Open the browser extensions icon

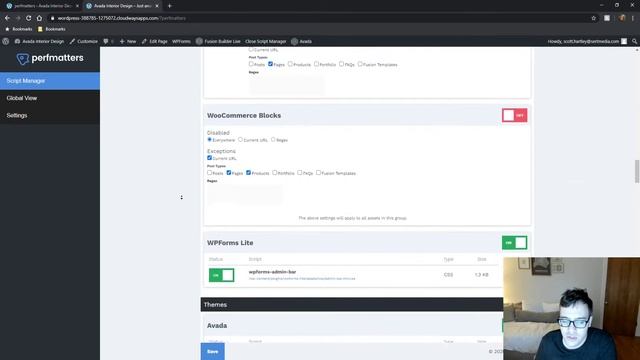607,18
